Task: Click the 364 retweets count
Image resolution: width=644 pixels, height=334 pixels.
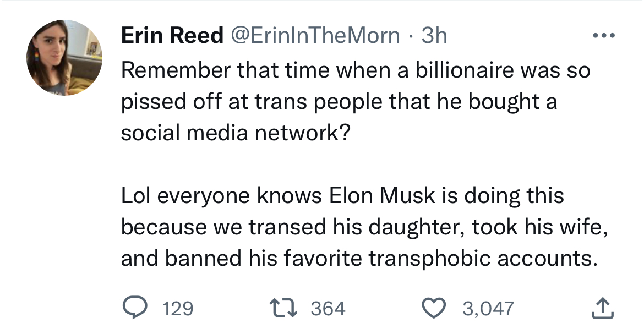Action: [x=328, y=308]
